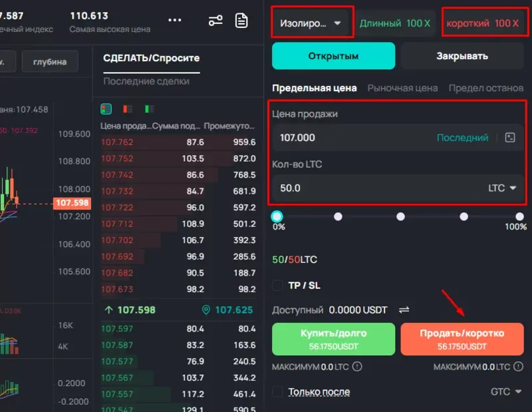This screenshot has width=532, height=412.
Task: Select combined order book view icon
Action: (x=106, y=109)
